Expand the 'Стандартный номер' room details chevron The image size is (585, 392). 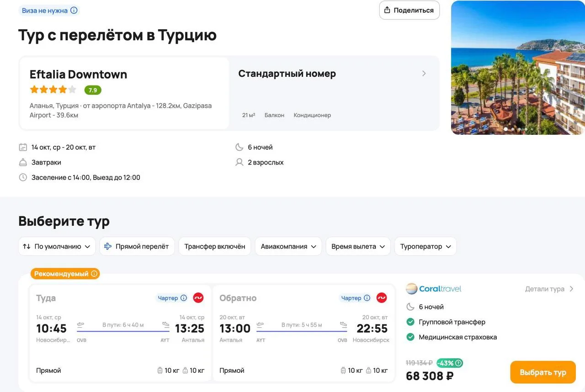[424, 74]
